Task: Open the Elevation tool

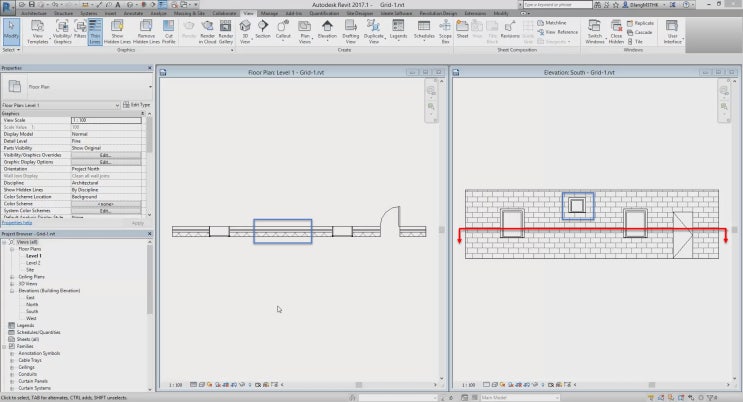Action: coord(327,31)
